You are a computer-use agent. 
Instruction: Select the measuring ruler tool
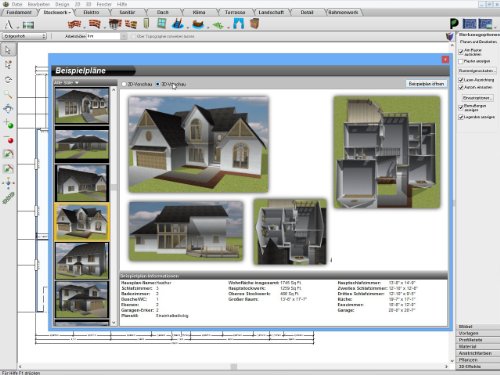coord(8,198)
